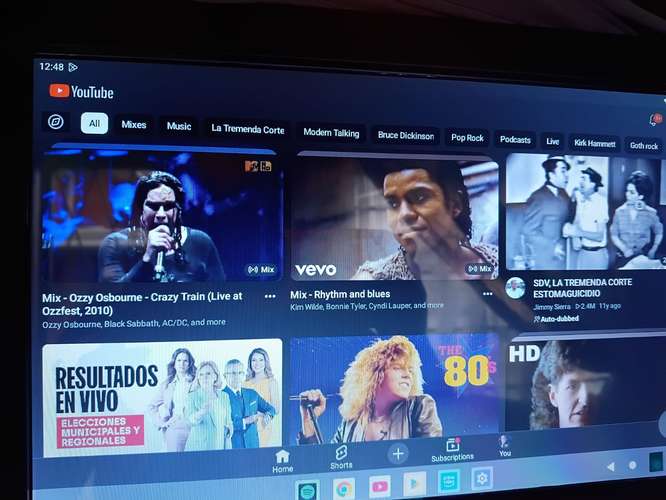Go to the Home tab
Viewport: 666px width, 500px height.
coord(282,461)
